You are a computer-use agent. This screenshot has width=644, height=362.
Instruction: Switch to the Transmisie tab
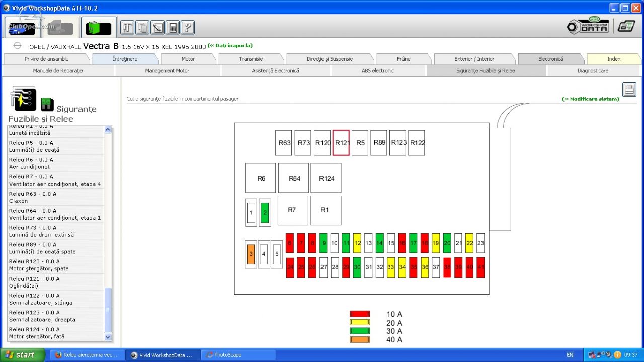(x=251, y=59)
